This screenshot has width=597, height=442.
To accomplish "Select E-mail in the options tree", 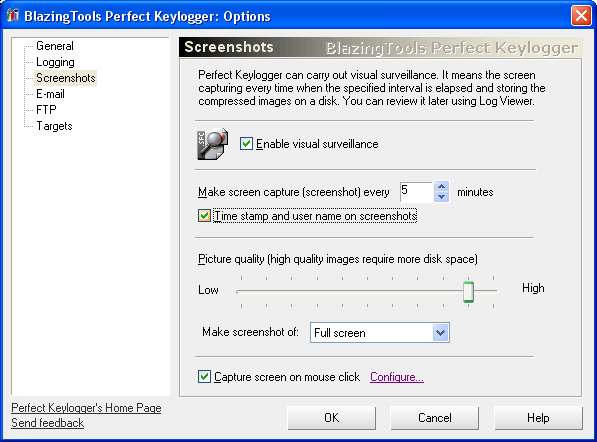I will pyautogui.click(x=50, y=94).
